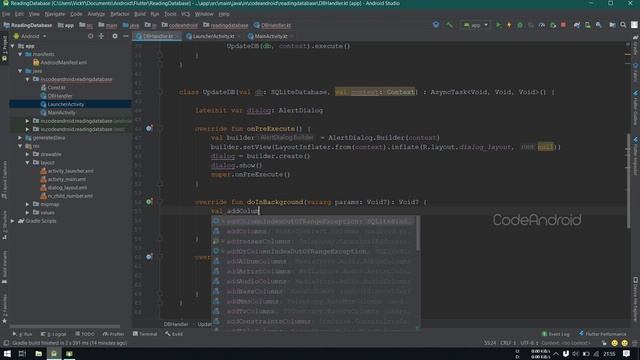Expand the generatedJava folder node

pos(20,138)
